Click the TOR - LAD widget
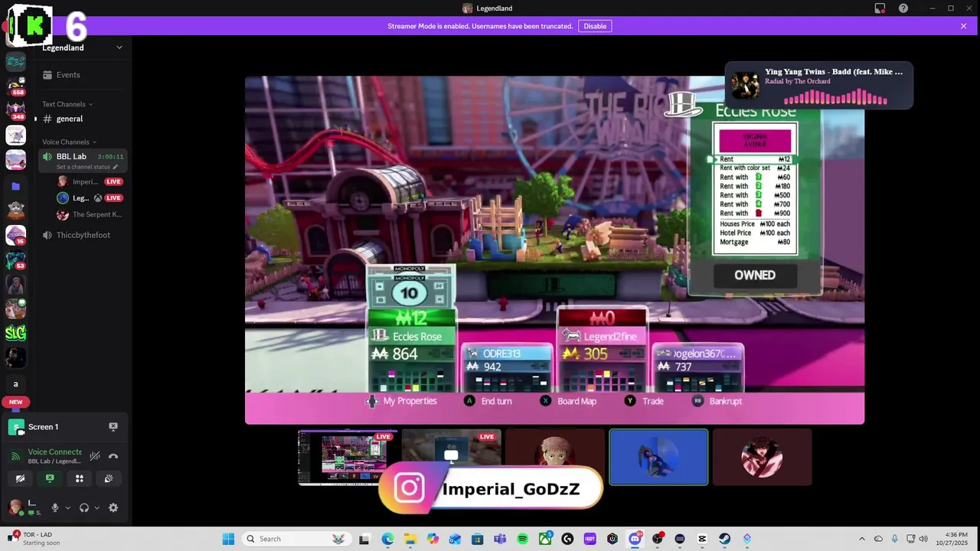The image size is (980, 551). tap(34, 539)
